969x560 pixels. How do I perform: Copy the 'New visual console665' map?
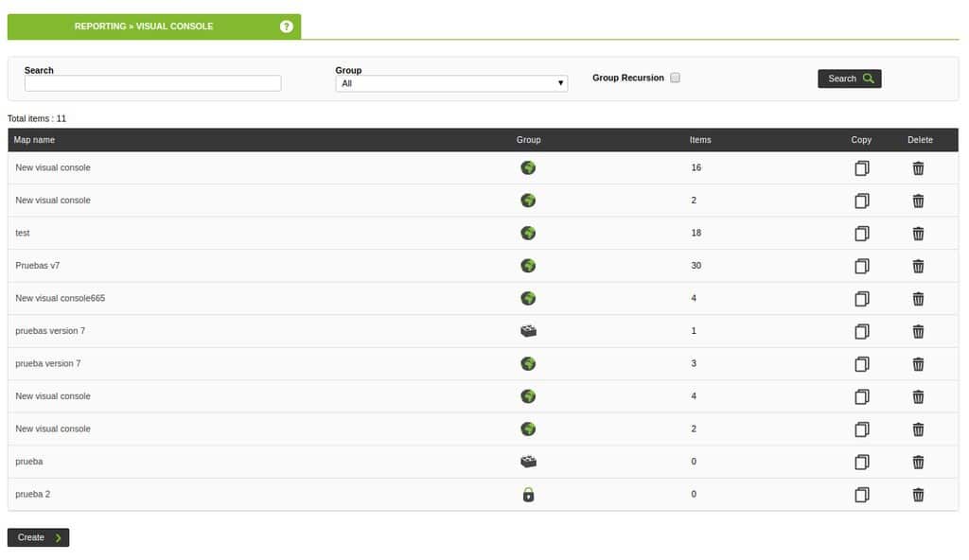pos(862,299)
